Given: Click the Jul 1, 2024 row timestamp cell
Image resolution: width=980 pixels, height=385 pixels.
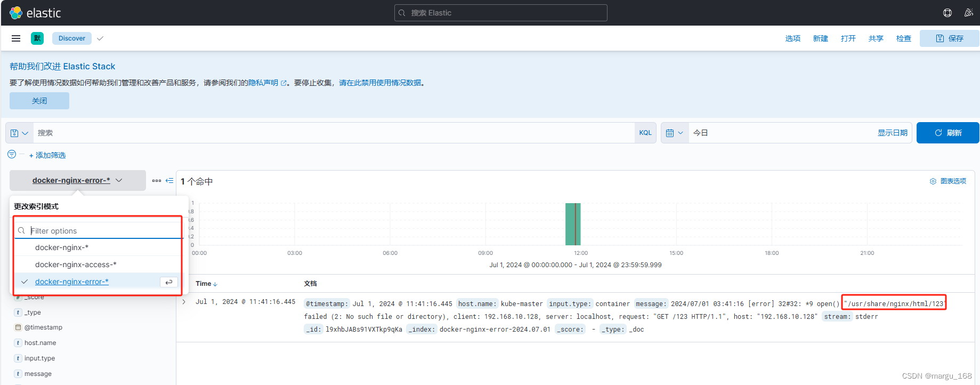Looking at the screenshot, I should 245,302.
